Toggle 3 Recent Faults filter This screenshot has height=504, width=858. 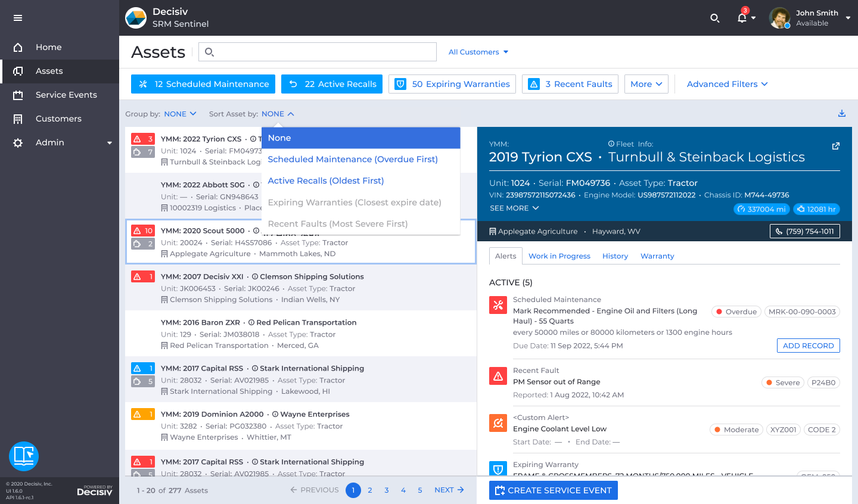570,84
